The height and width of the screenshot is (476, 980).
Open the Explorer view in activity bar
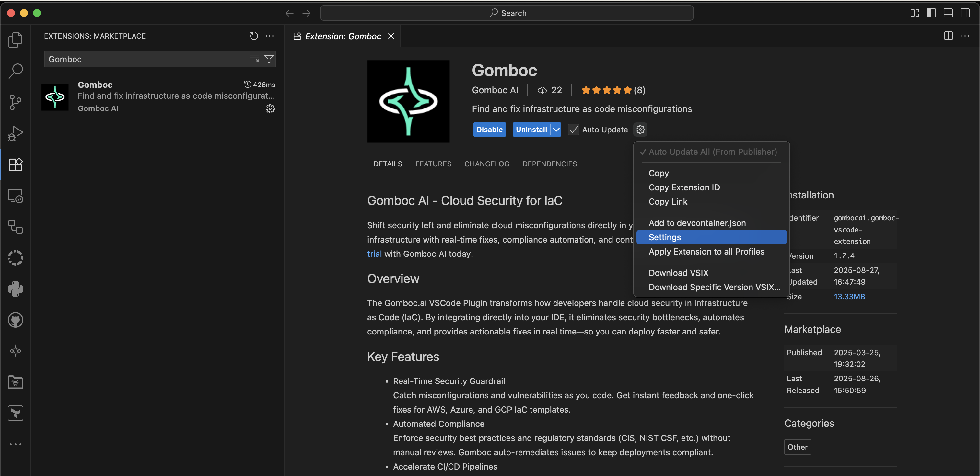point(15,40)
